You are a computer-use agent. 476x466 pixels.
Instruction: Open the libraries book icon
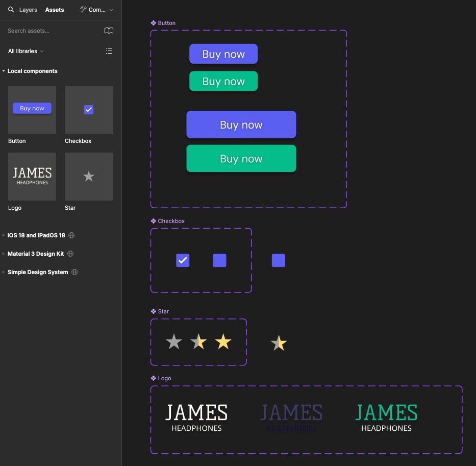pos(109,31)
